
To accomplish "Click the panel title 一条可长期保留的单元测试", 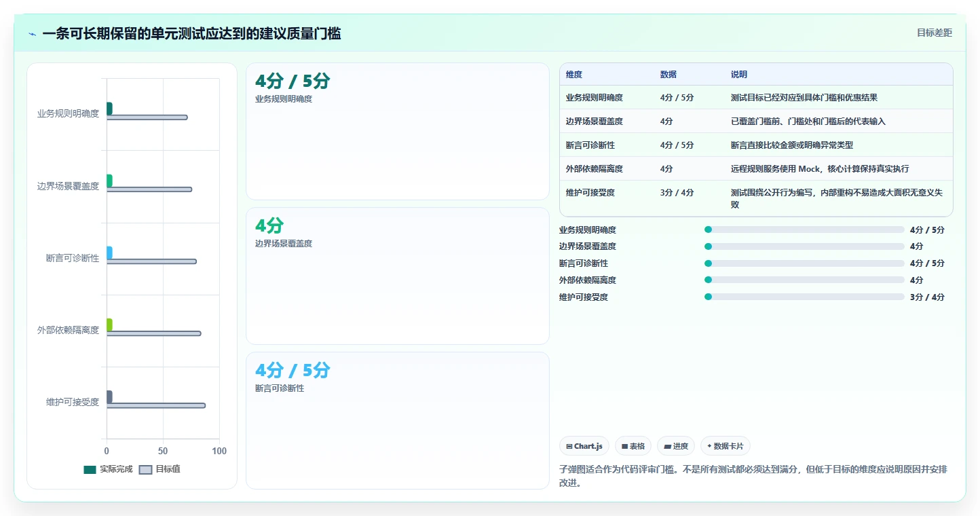I will coord(191,33).
